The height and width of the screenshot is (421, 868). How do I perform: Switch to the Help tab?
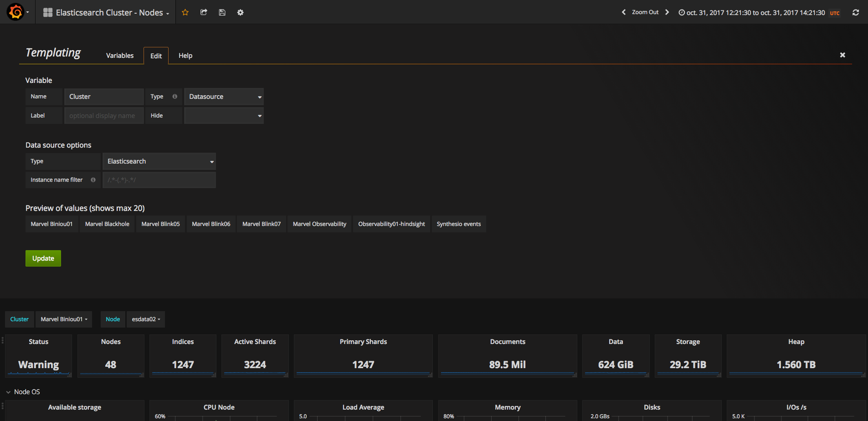185,56
